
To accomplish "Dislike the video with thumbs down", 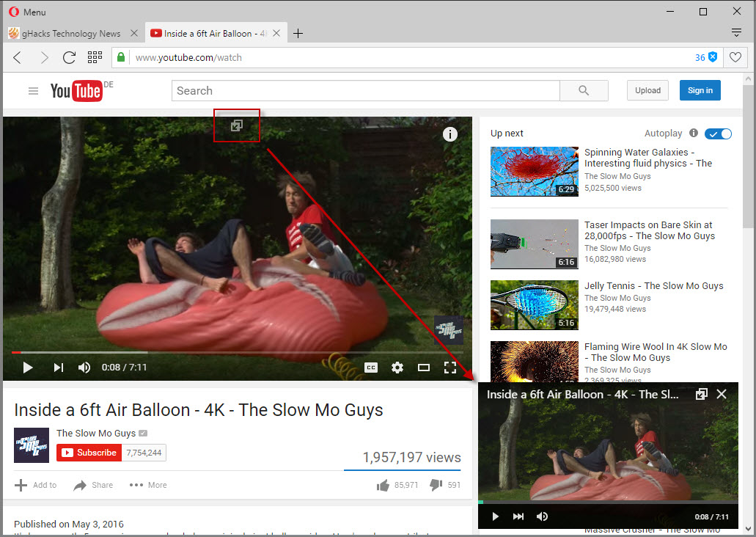I will pyautogui.click(x=436, y=485).
